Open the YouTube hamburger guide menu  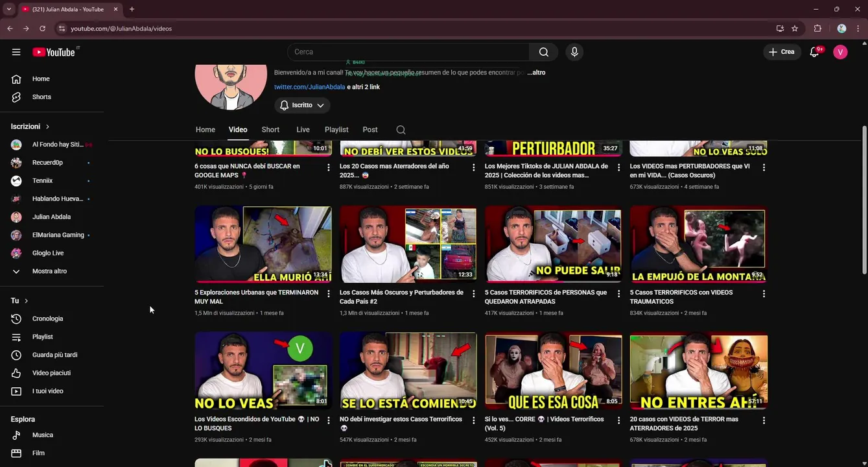click(x=16, y=52)
